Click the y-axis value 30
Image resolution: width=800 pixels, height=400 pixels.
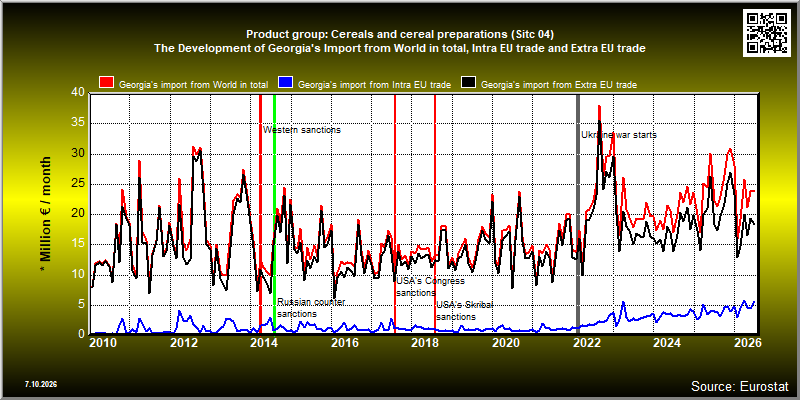(x=78, y=154)
